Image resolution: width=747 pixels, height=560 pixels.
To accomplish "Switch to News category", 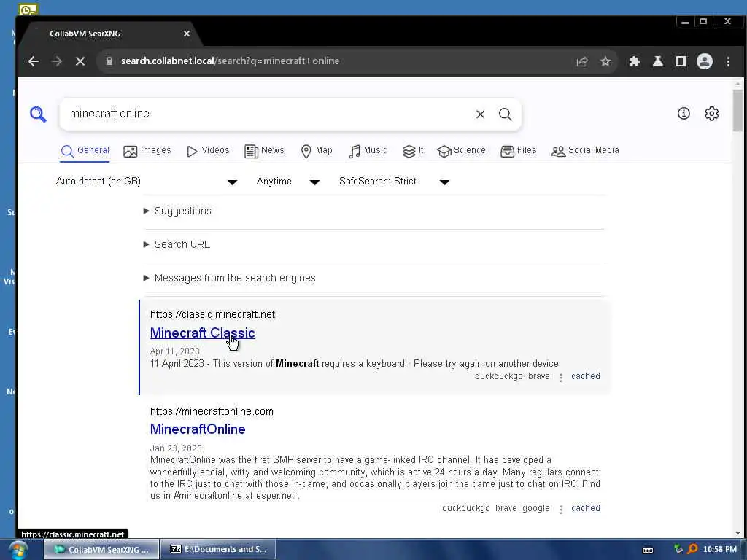I will pyautogui.click(x=264, y=151).
